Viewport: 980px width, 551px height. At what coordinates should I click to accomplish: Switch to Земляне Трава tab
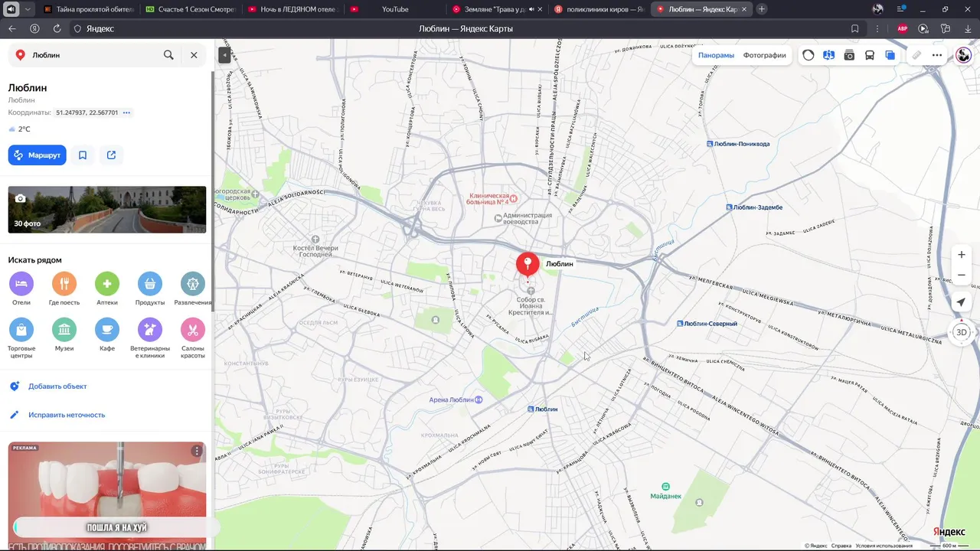498,9
